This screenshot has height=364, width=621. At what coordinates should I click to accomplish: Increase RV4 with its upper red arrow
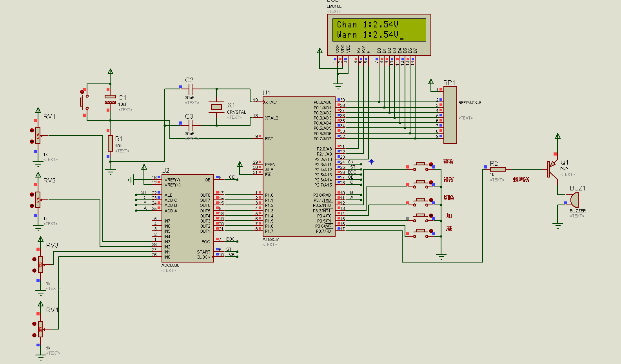coord(34,324)
